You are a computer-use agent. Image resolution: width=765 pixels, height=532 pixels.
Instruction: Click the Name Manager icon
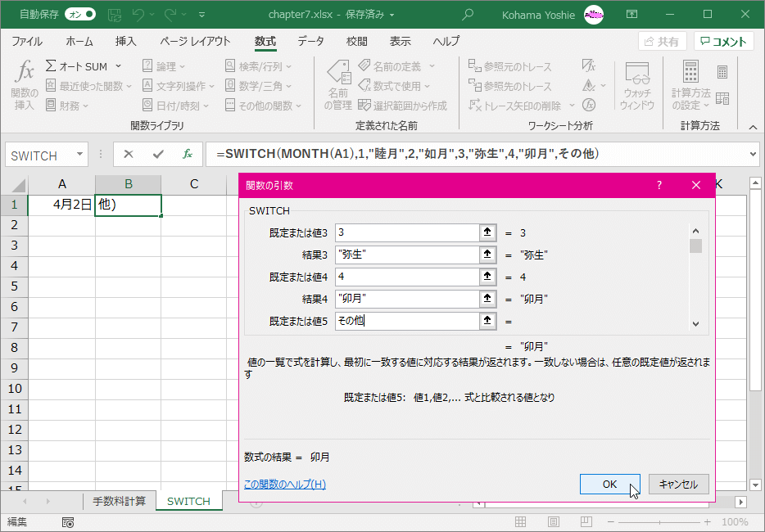pos(337,84)
